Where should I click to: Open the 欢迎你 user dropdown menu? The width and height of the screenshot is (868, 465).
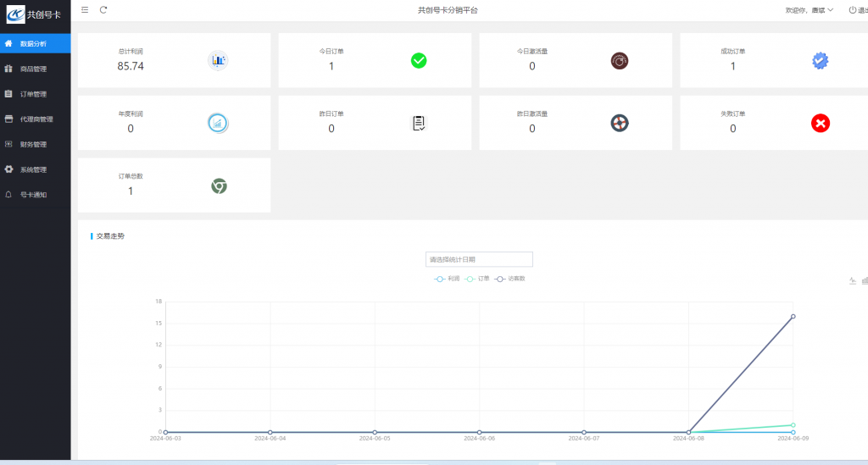(809, 10)
